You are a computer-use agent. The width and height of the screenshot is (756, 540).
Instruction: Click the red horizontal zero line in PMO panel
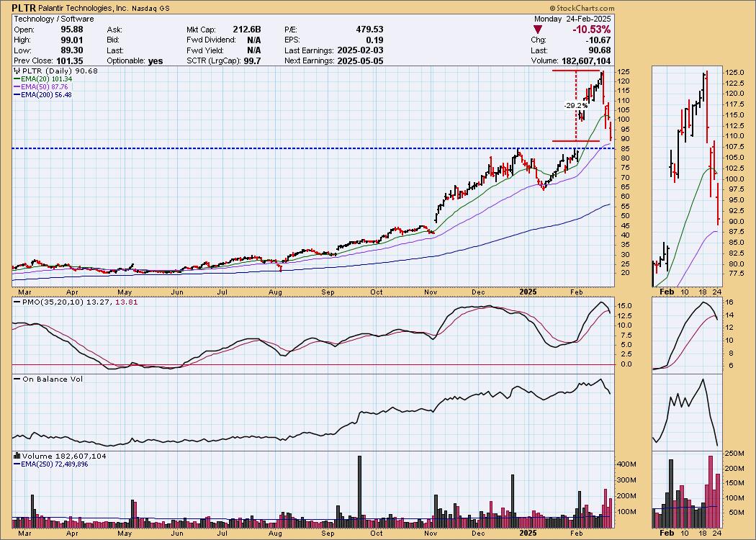(x=313, y=364)
